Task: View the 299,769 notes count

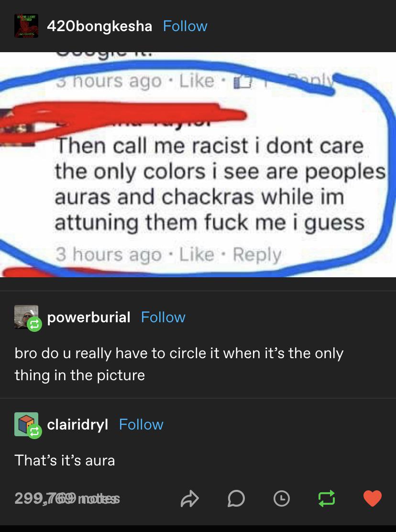Action: pos(67,499)
